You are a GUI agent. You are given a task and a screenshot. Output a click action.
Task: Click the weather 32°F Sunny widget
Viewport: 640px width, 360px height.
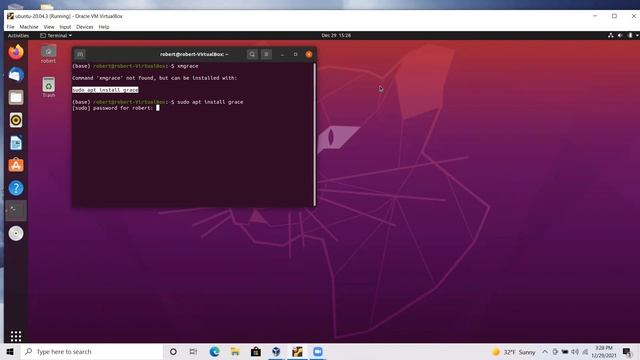coord(513,351)
